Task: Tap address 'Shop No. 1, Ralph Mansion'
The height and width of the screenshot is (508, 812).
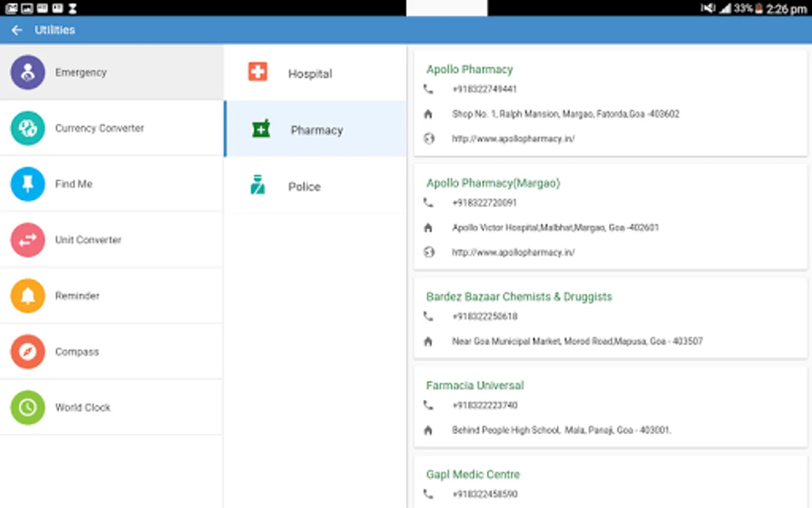Action: [x=566, y=114]
